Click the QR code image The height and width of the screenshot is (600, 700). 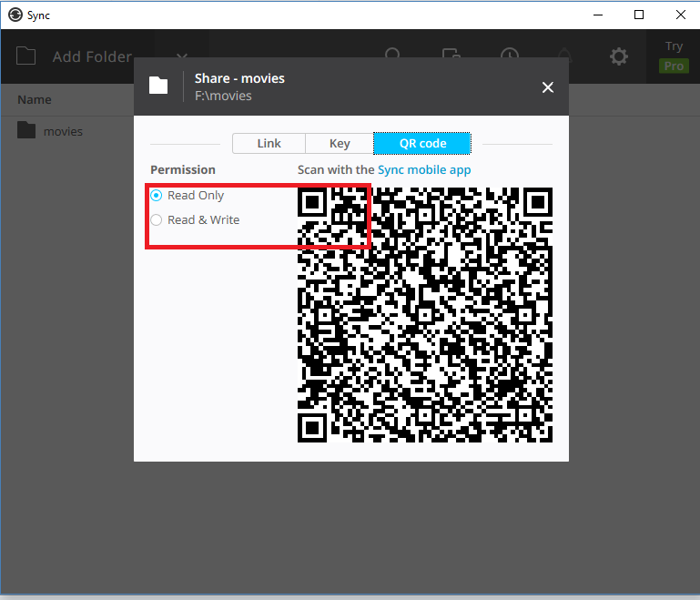coord(425,315)
